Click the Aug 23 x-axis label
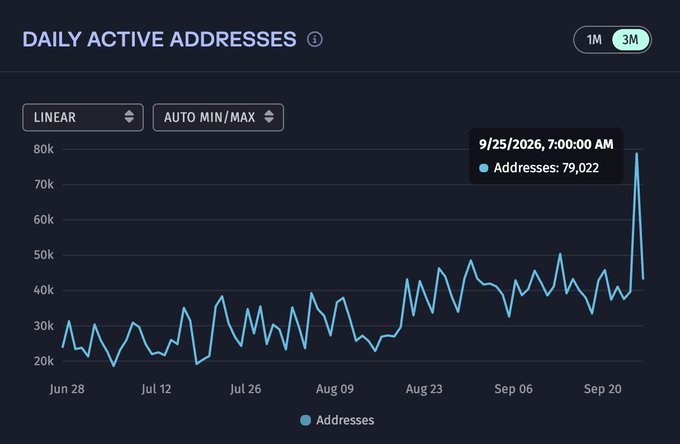This screenshot has height=444, width=680. pos(424,389)
